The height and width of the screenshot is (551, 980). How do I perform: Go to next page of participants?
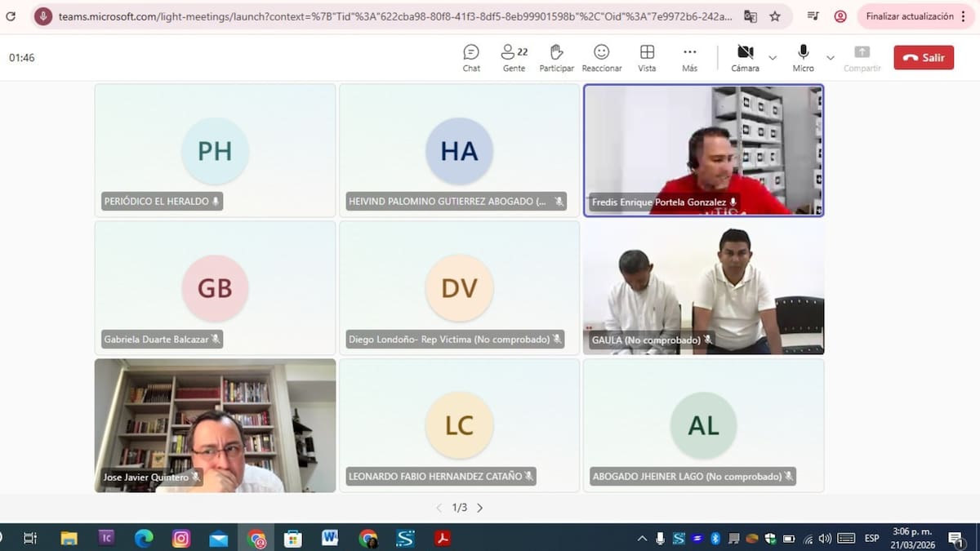click(480, 508)
